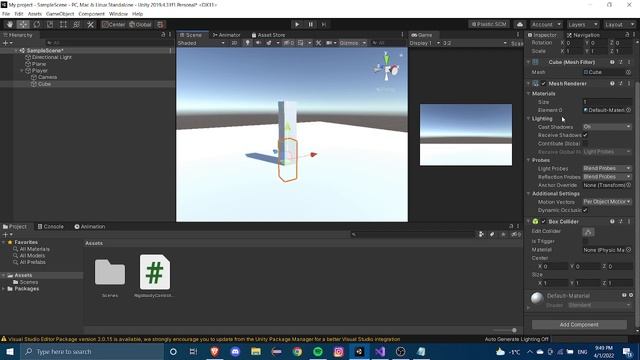Collapse SampleScene in Hierarchy

(16, 51)
